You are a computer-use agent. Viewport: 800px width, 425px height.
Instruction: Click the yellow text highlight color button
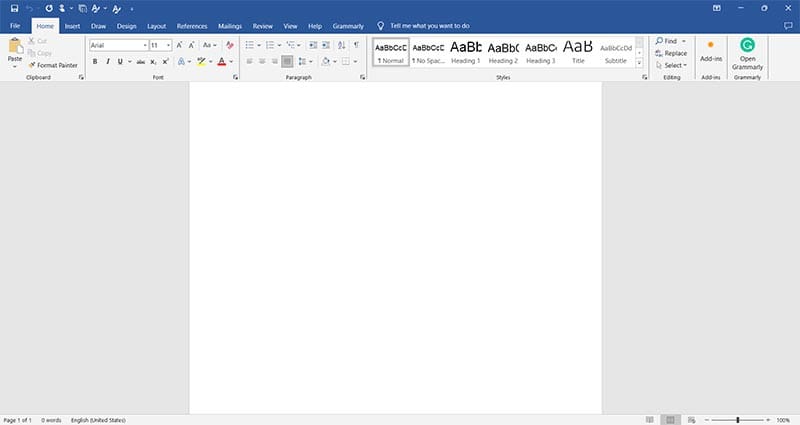coord(202,62)
